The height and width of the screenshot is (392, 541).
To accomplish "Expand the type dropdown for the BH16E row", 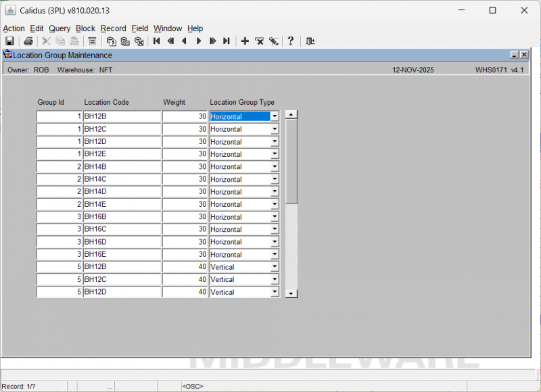I will pyautogui.click(x=275, y=255).
